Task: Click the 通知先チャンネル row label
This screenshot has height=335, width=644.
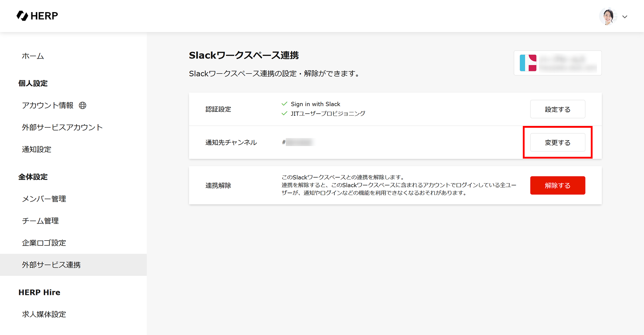Action: [x=231, y=142]
